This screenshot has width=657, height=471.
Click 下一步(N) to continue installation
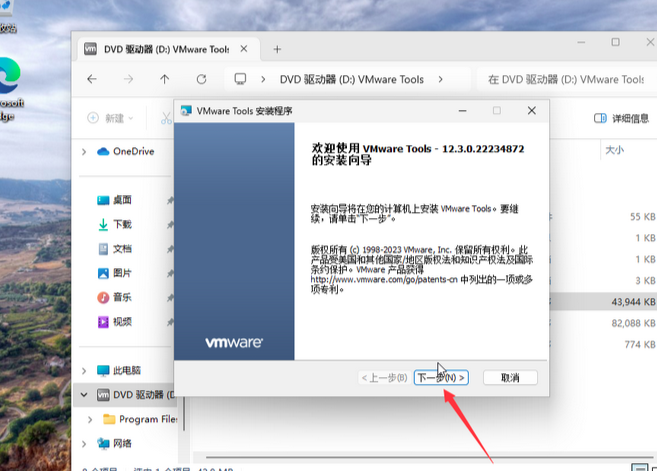[441, 378]
